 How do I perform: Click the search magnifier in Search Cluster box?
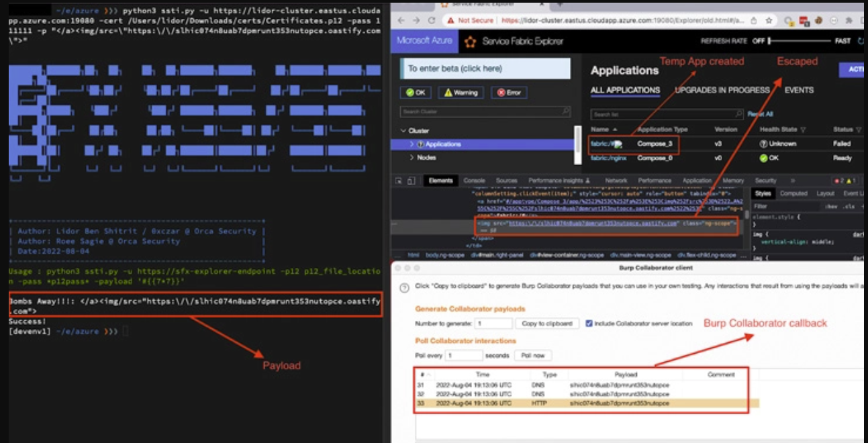pyautogui.click(x=565, y=111)
